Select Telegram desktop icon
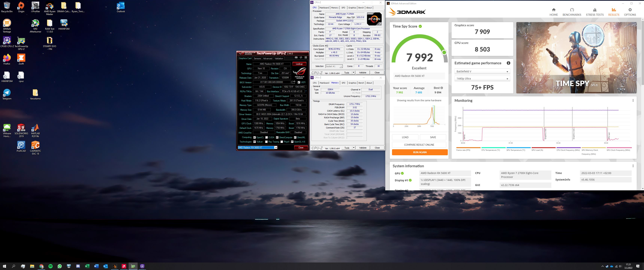The width and height of the screenshot is (644, 270). coord(7,94)
